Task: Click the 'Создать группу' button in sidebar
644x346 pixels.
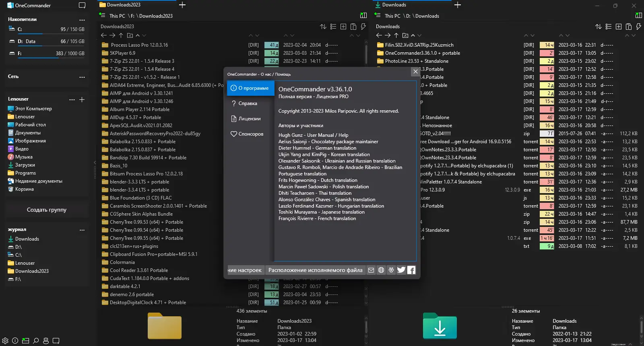Action: tap(47, 210)
